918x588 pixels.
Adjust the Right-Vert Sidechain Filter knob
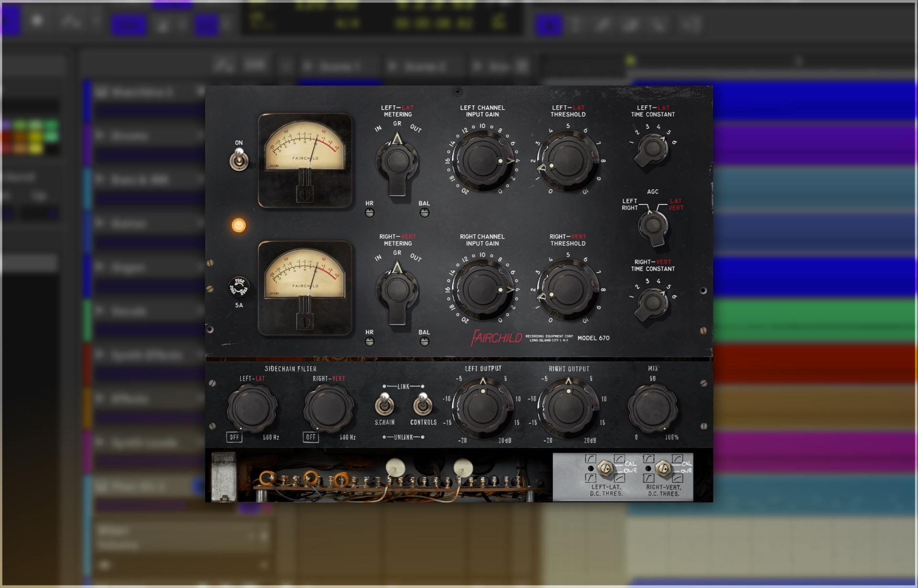329,408
